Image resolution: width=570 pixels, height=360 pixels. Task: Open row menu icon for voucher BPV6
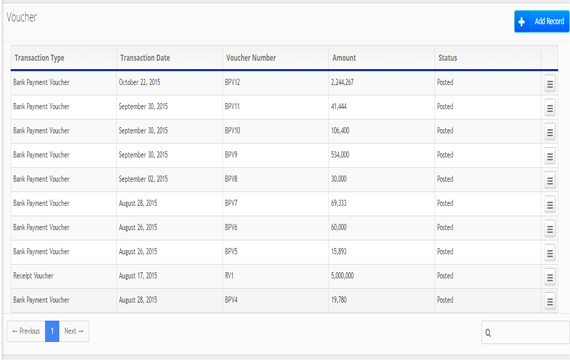click(x=550, y=229)
